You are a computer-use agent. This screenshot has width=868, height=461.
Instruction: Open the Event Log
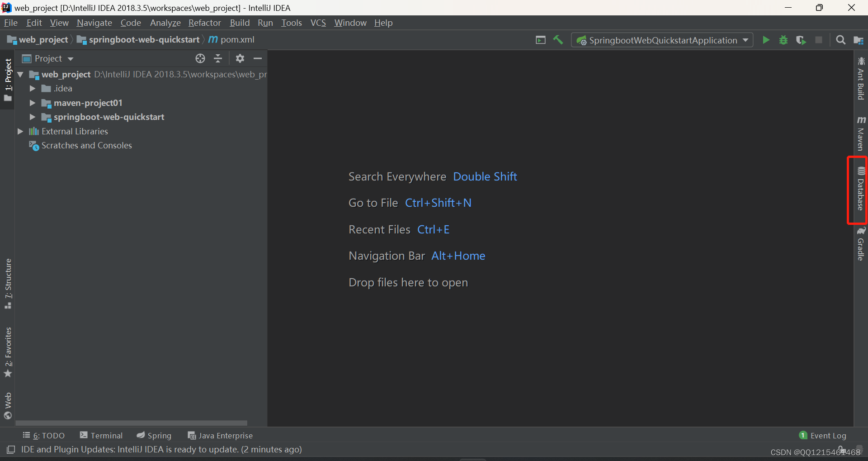[x=823, y=435]
